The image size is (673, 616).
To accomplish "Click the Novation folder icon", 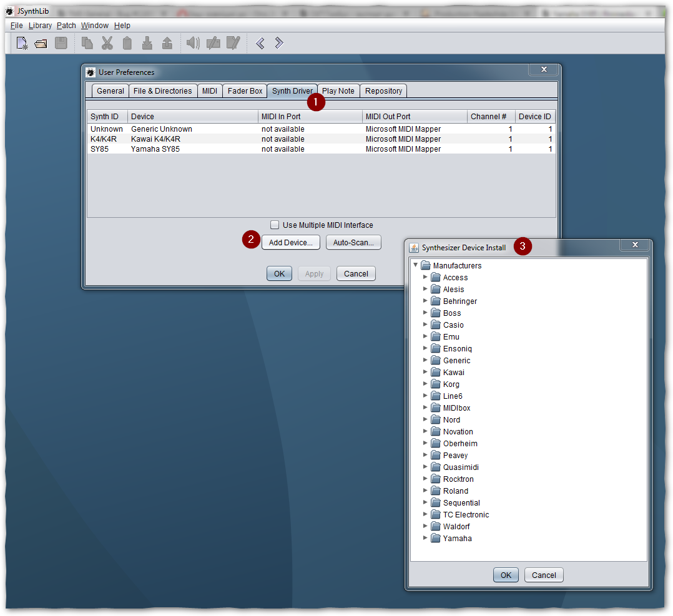I will [x=436, y=431].
